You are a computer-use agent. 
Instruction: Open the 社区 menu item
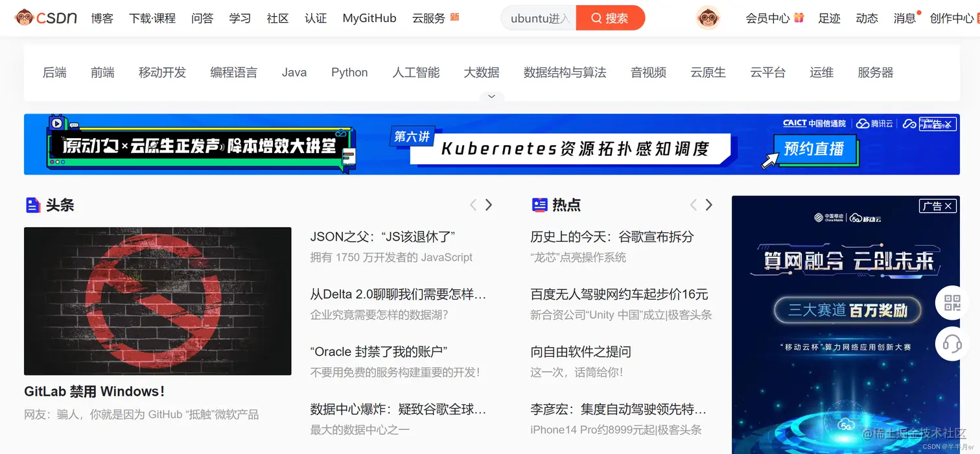pyautogui.click(x=277, y=18)
